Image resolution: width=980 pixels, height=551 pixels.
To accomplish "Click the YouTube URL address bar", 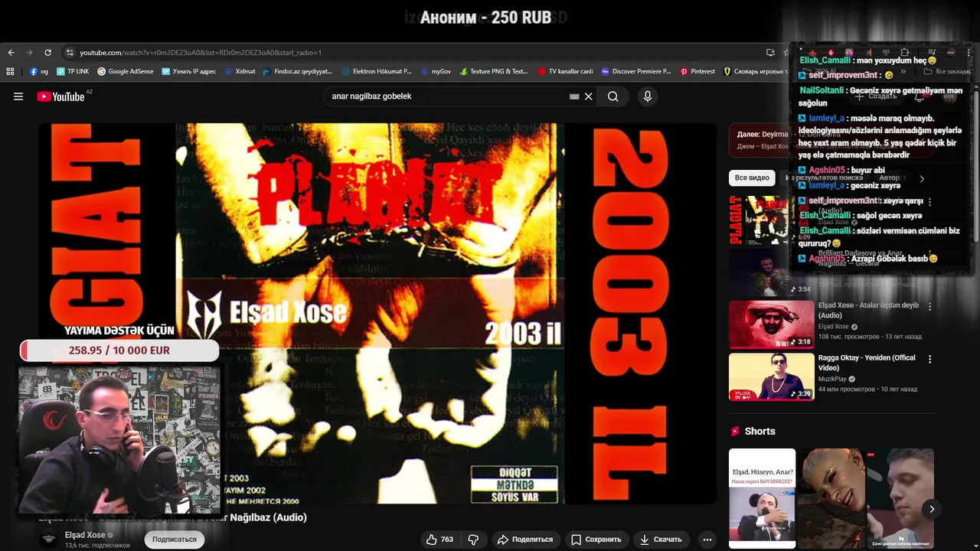I will pyautogui.click(x=413, y=53).
